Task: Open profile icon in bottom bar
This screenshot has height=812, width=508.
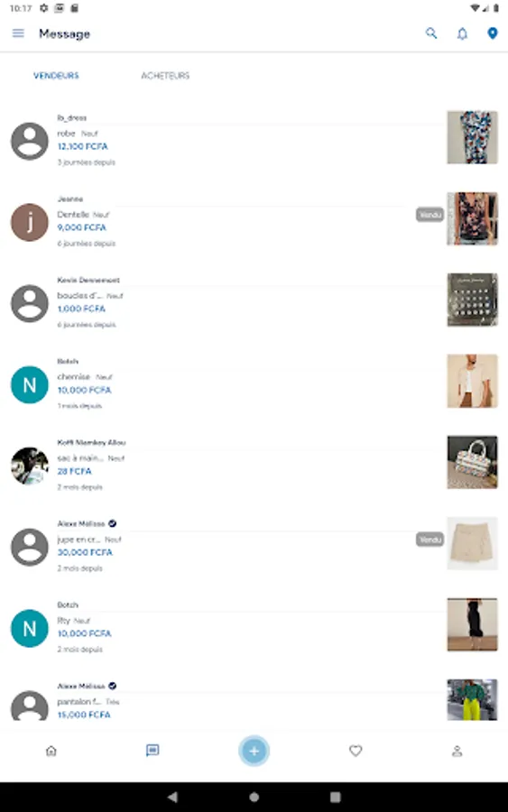Action: coord(457,751)
